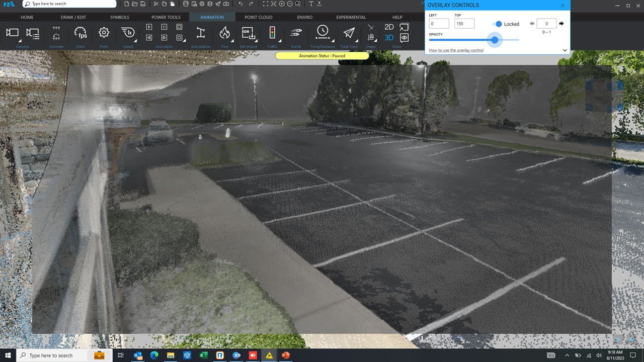Open the ENVIRO tab

pyautogui.click(x=305, y=17)
